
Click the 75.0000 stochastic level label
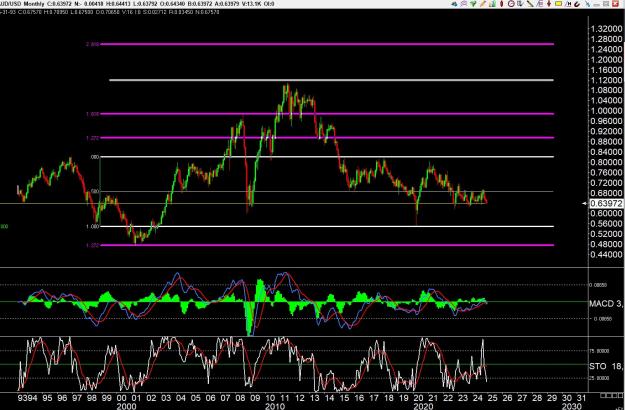599,351
